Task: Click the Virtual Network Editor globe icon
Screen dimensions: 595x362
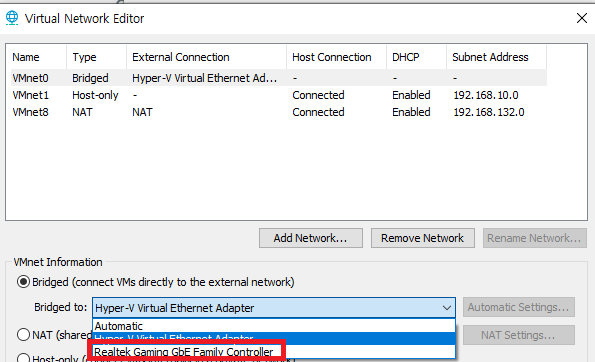Action: (x=12, y=18)
